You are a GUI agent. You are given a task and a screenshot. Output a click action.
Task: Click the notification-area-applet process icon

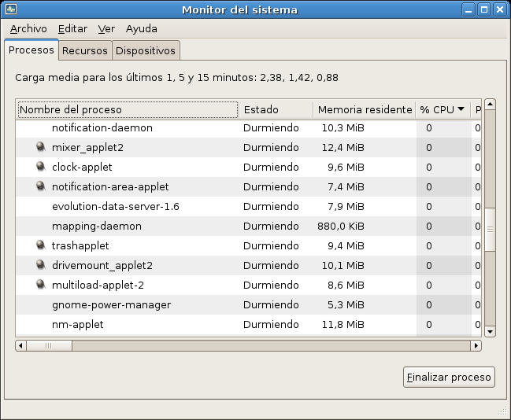click(x=41, y=186)
